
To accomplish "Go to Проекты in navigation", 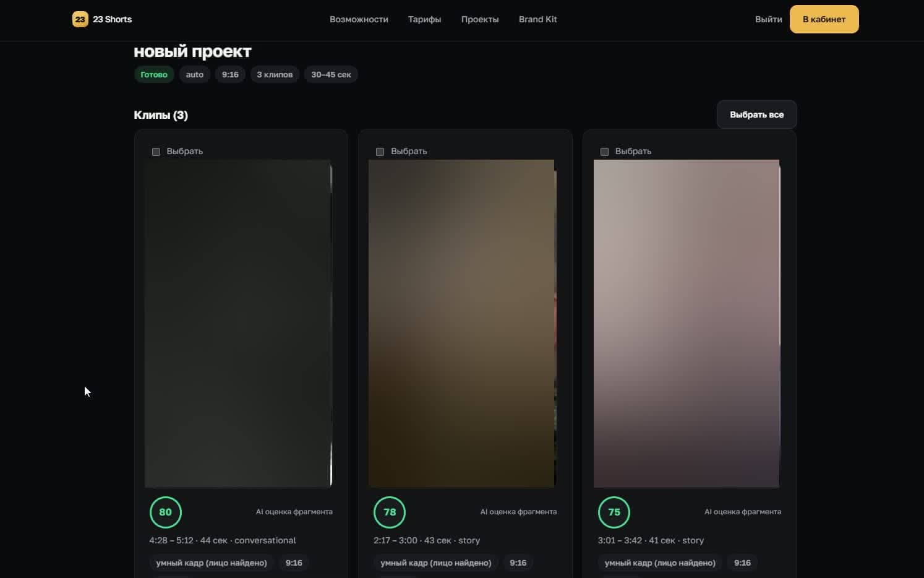I will tap(480, 19).
